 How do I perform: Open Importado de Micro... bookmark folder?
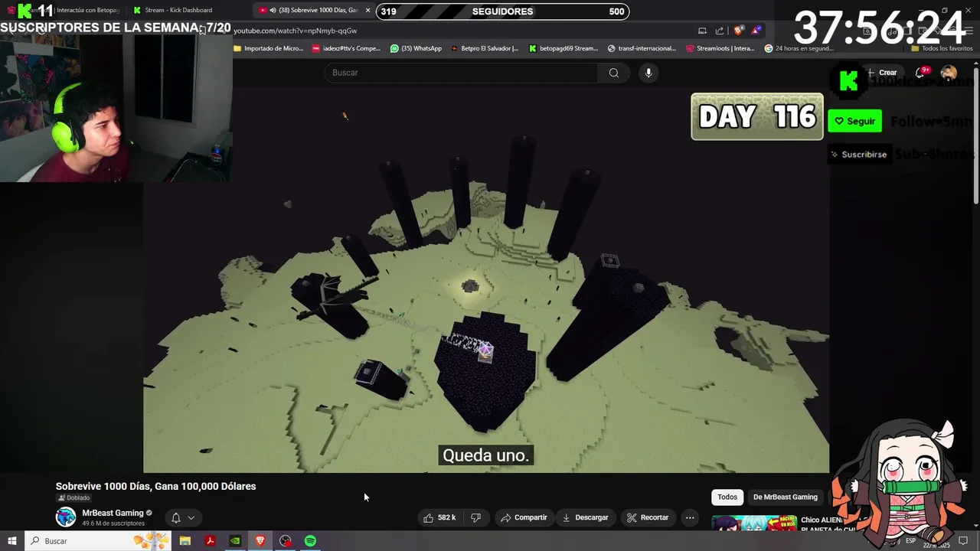[x=269, y=48]
